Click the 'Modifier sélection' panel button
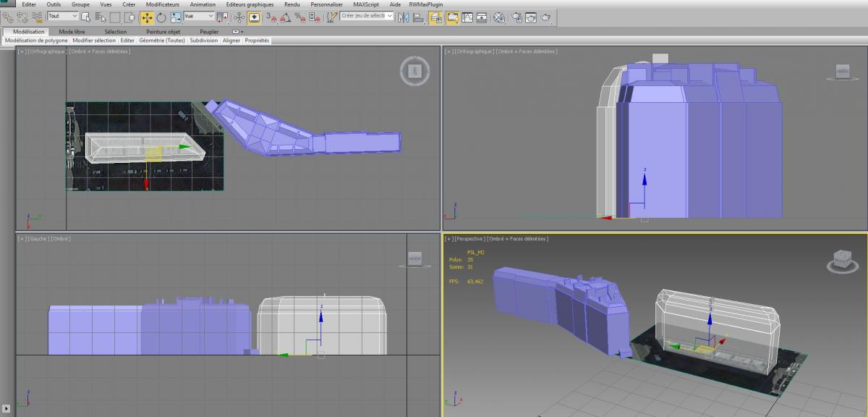 click(94, 41)
